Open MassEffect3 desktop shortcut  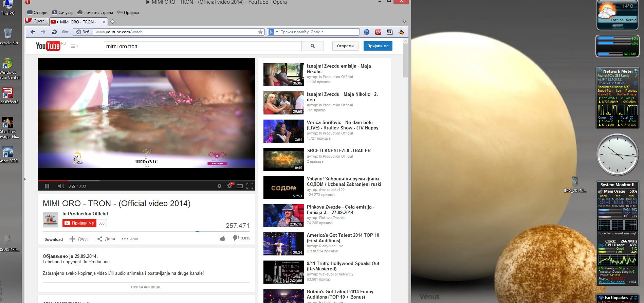point(8,95)
